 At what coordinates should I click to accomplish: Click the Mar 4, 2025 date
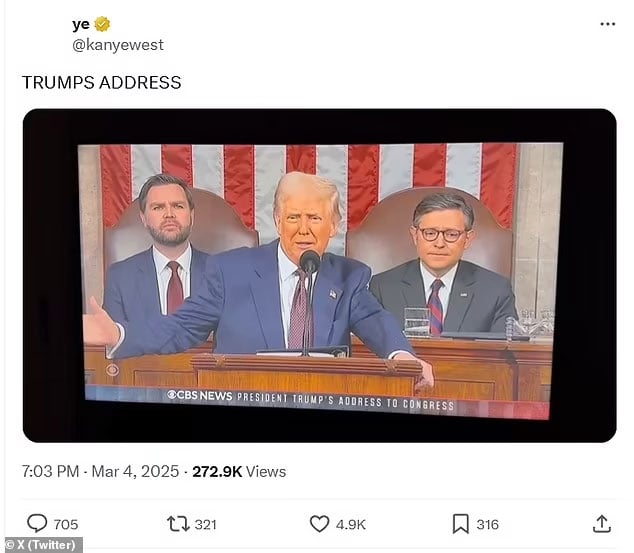coord(135,471)
